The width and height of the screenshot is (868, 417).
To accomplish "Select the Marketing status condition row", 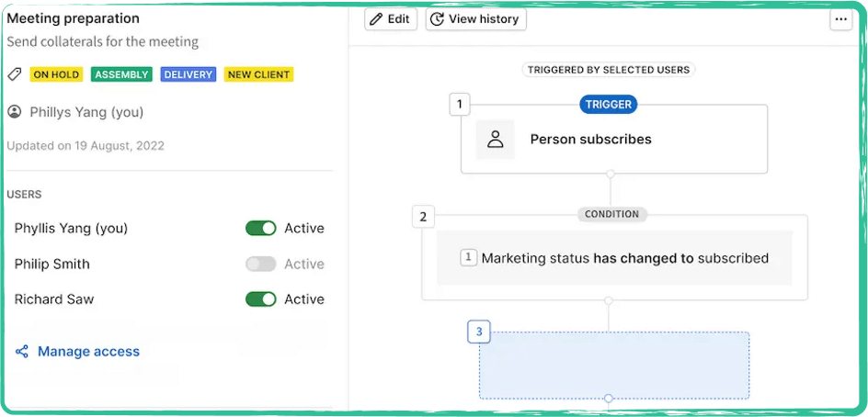I will point(614,258).
